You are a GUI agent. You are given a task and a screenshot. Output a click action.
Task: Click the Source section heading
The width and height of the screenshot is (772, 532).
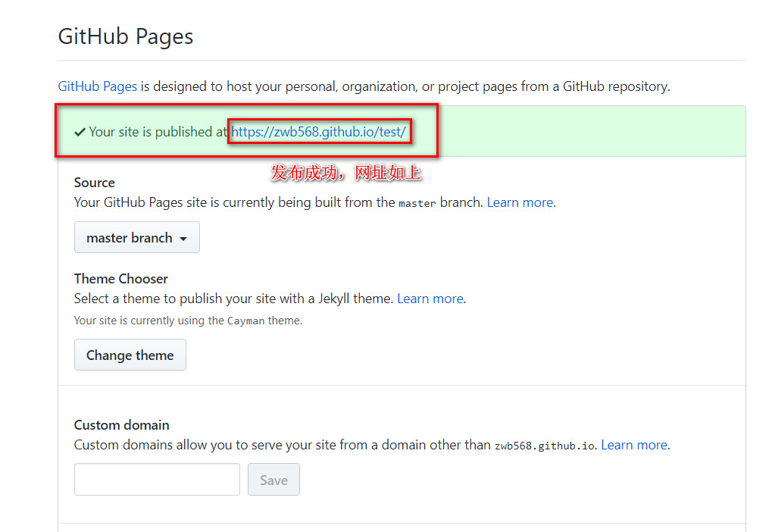[95, 183]
